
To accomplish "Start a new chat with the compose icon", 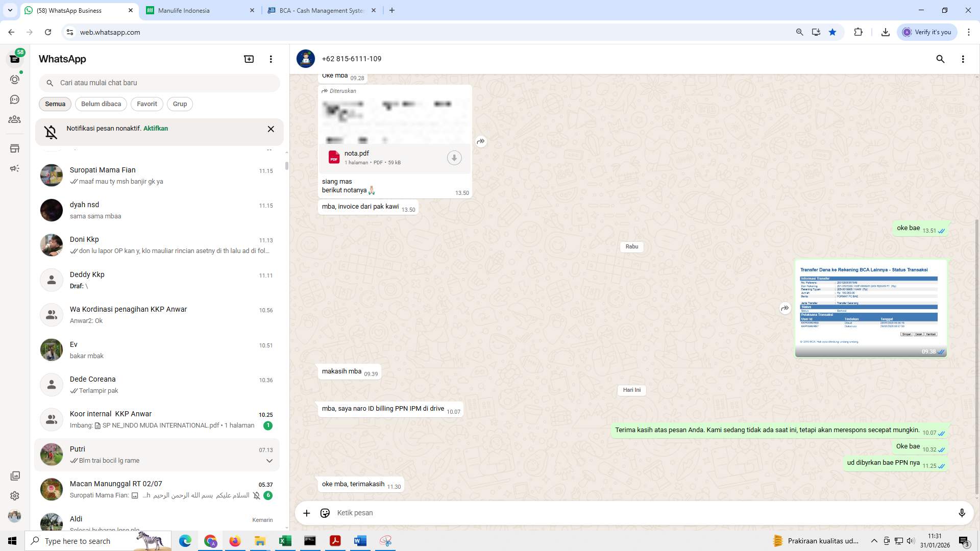I will point(249,59).
